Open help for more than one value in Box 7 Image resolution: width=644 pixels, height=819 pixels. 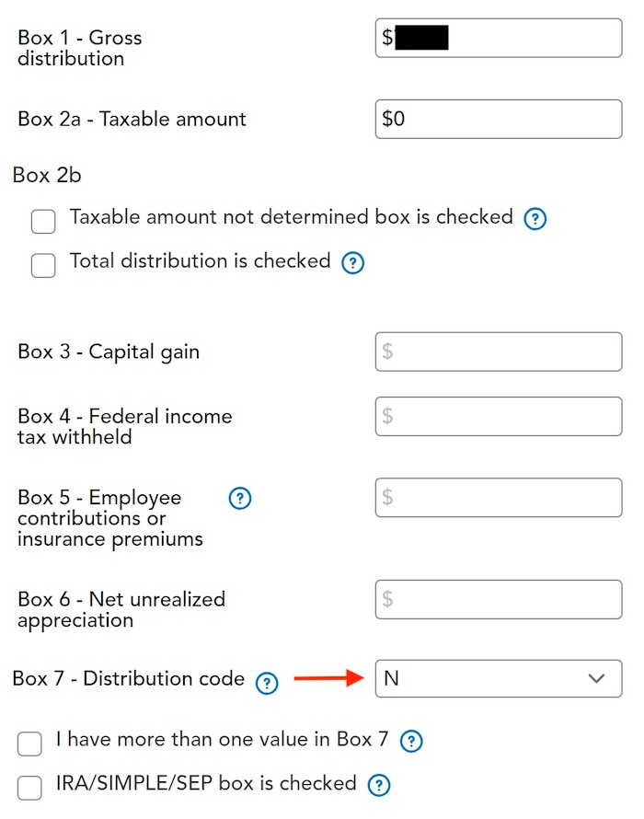(412, 741)
